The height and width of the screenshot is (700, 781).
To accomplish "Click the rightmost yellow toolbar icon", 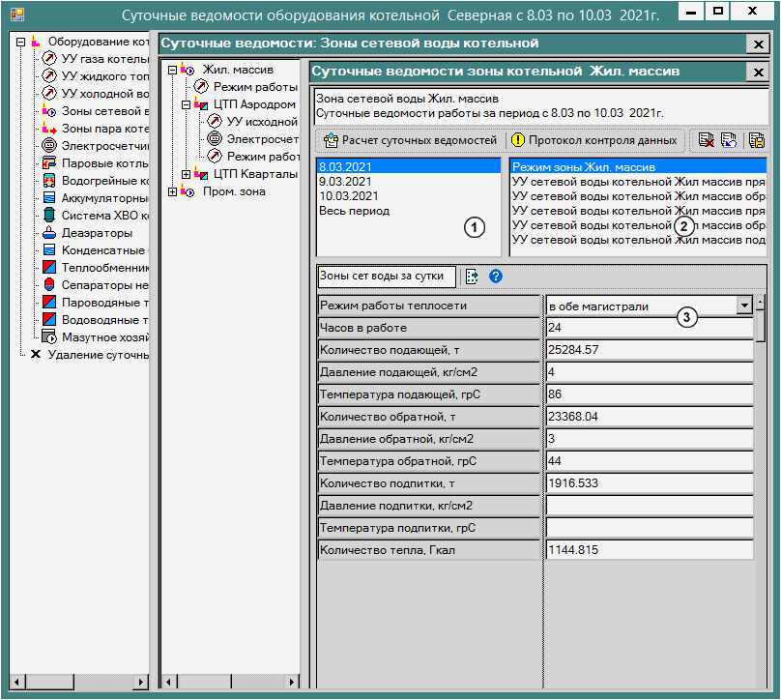I will click(756, 140).
